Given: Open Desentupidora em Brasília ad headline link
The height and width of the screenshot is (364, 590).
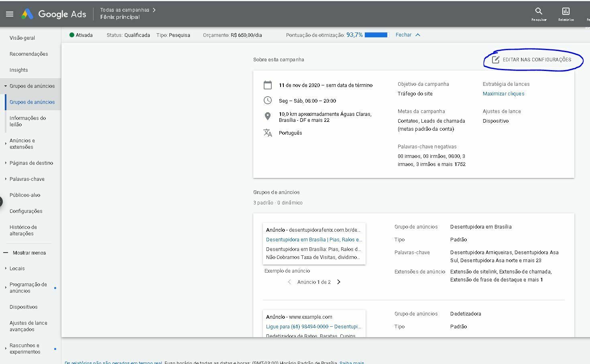Looking at the screenshot, I should (314, 239).
